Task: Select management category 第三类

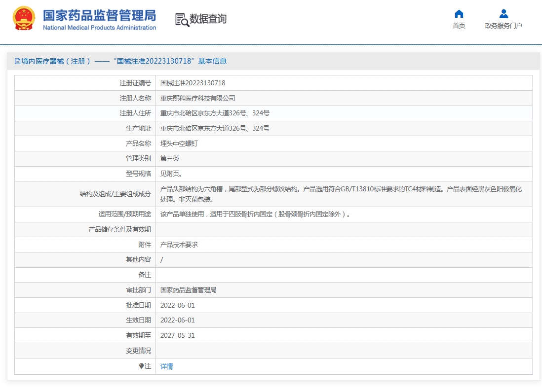Action: coord(170,158)
